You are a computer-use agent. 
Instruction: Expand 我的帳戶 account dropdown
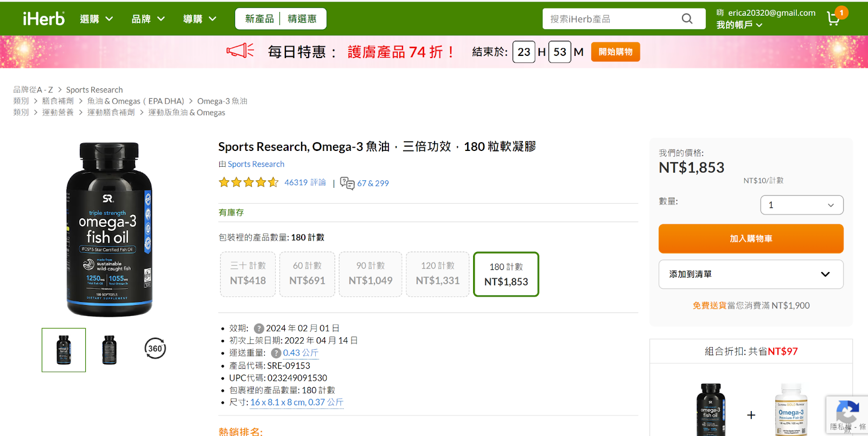point(739,25)
